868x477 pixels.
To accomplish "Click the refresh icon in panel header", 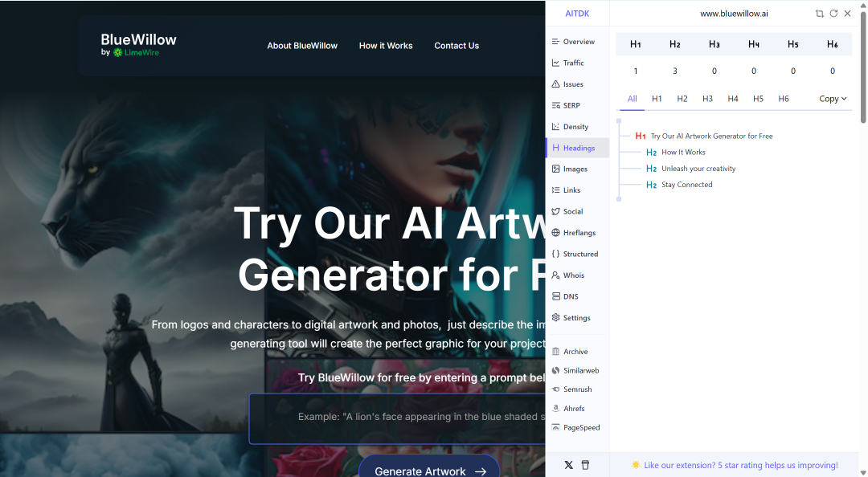I will tap(833, 14).
